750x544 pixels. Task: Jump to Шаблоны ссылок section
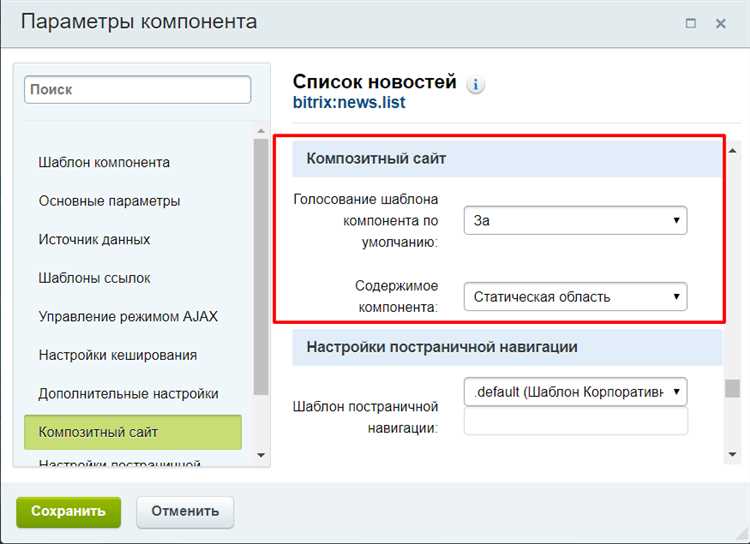click(94, 278)
